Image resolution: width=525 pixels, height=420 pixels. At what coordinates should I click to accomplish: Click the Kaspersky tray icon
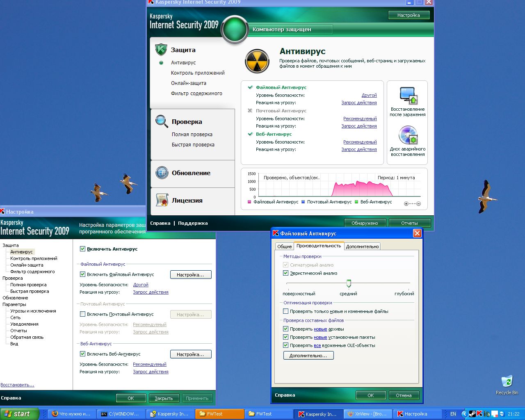tap(479, 414)
